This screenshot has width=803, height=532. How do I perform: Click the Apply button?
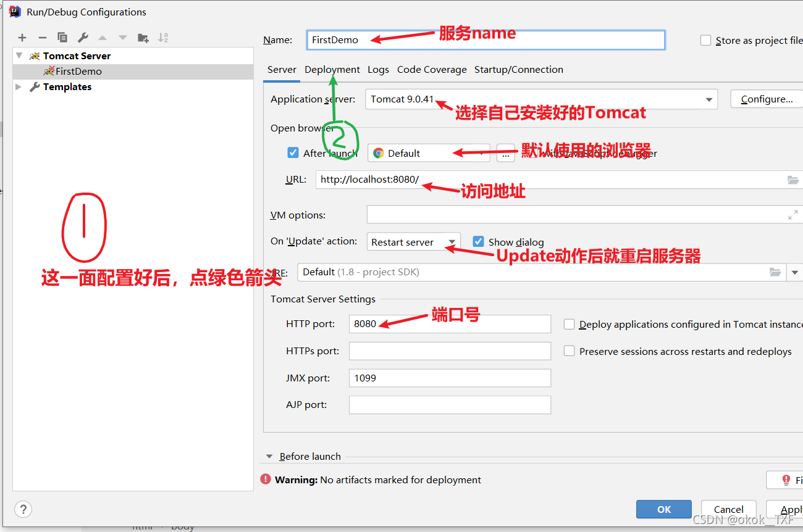pos(785,509)
